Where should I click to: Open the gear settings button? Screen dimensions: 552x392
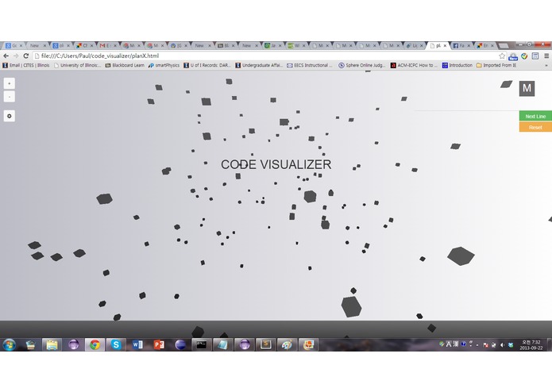click(10, 116)
